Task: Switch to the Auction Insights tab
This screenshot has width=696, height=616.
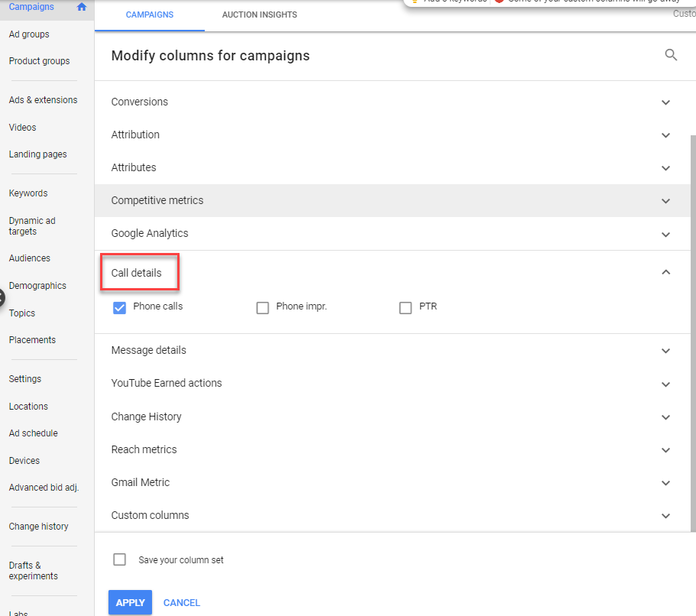Action: [259, 15]
